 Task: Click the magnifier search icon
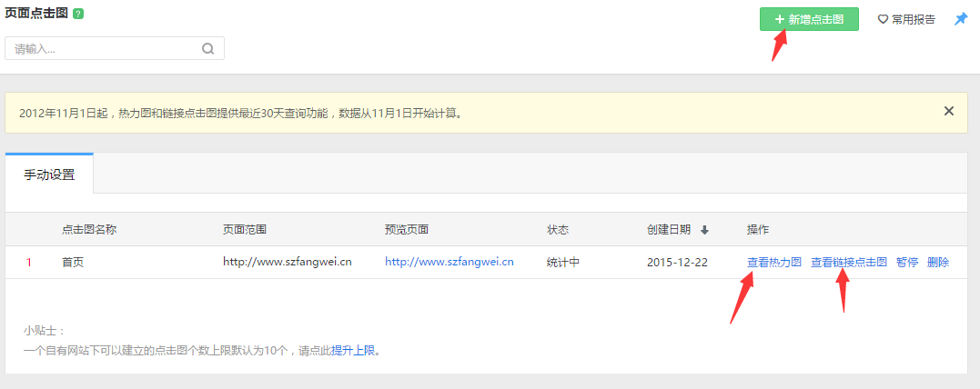click(208, 49)
